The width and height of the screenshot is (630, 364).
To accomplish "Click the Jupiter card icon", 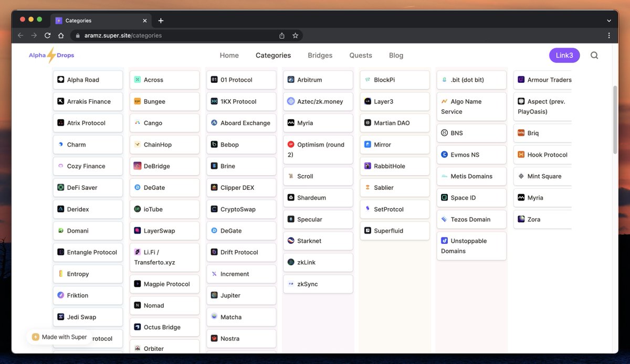I will click(214, 295).
